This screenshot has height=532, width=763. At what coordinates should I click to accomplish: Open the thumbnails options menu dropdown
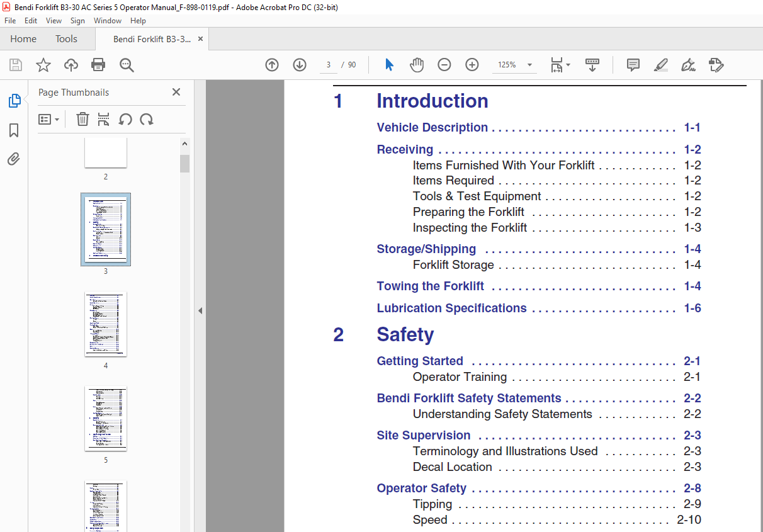[48, 119]
